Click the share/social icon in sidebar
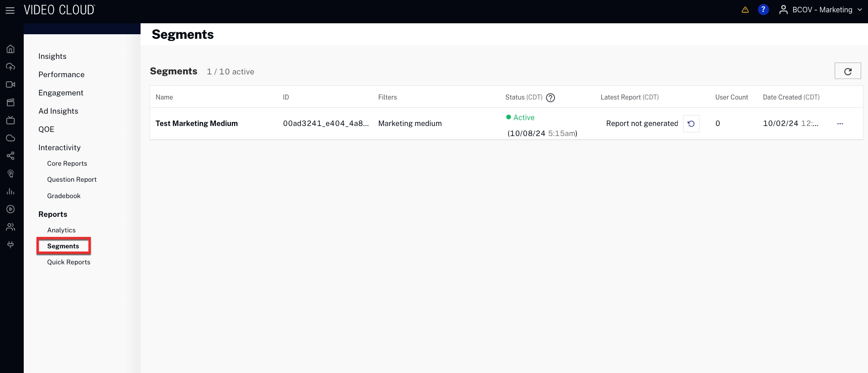 pyautogui.click(x=10, y=156)
